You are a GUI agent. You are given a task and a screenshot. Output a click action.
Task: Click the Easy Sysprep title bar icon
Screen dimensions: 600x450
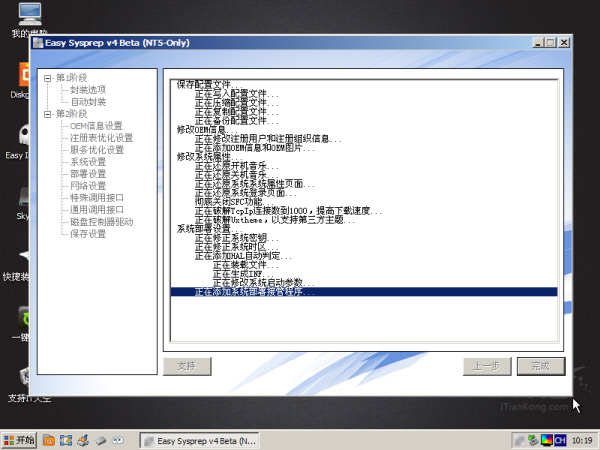38,43
